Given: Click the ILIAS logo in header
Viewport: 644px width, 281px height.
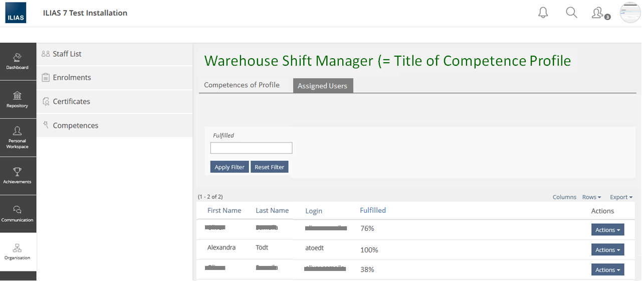Looking at the screenshot, I should click(x=16, y=13).
